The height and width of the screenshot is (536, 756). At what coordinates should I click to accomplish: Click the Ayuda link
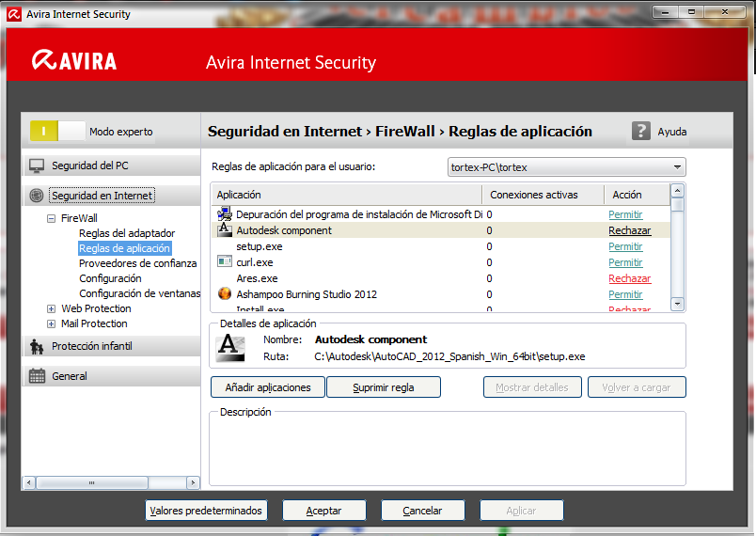(672, 132)
